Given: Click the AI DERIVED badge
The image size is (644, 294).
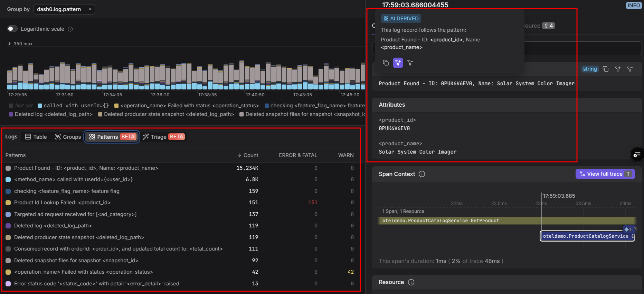Looking at the screenshot, I should pos(401,19).
